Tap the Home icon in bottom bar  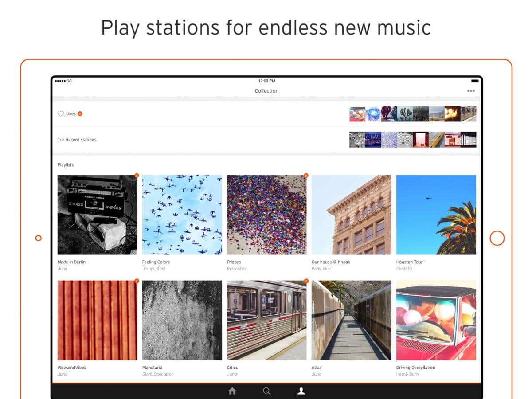point(232,391)
